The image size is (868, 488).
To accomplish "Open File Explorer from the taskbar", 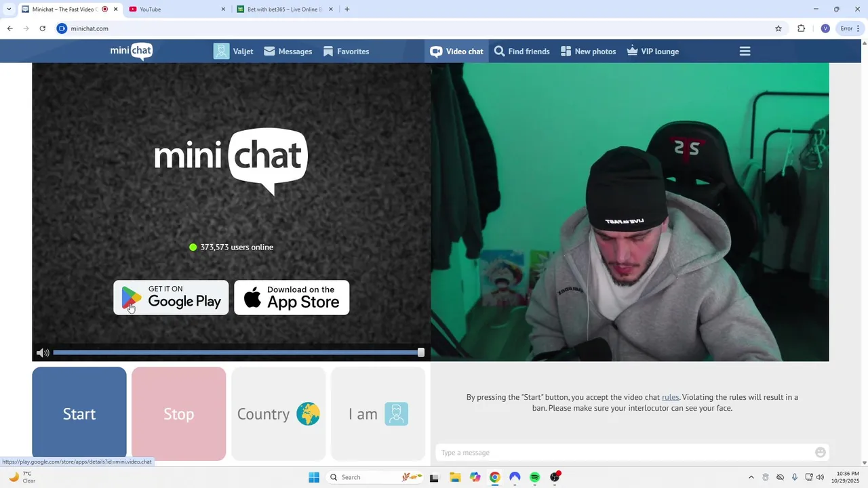I will [x=455, y=477].
